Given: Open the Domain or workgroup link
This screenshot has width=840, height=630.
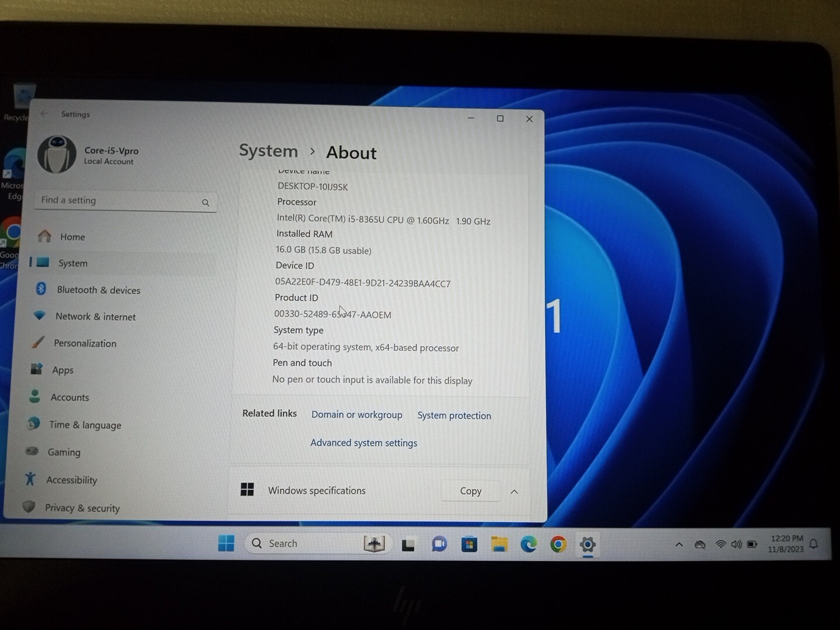Looking at the screenshot, I should [x=356, y=414].
